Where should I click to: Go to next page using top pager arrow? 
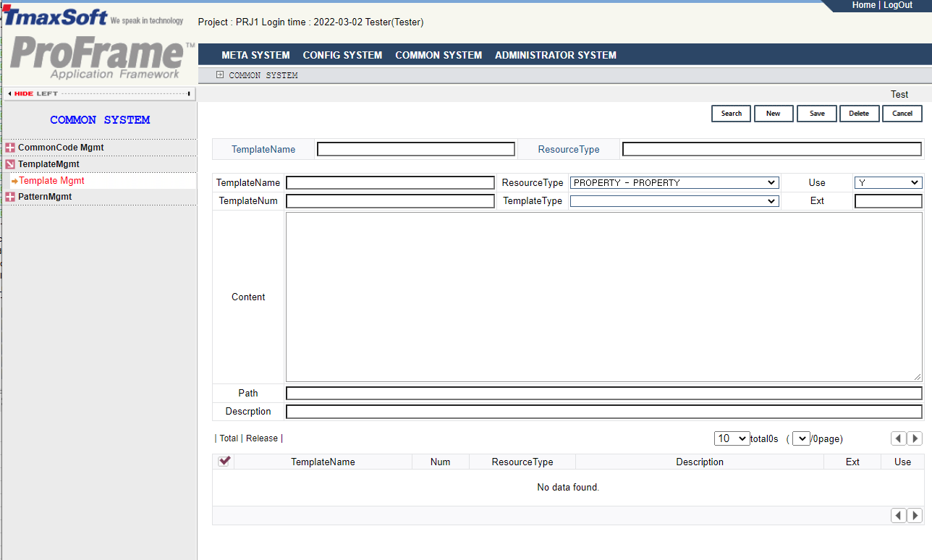(915, 438)
